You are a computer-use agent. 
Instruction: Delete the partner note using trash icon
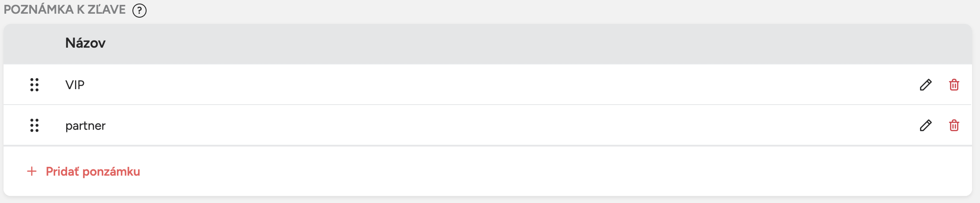tap(954, 125)
